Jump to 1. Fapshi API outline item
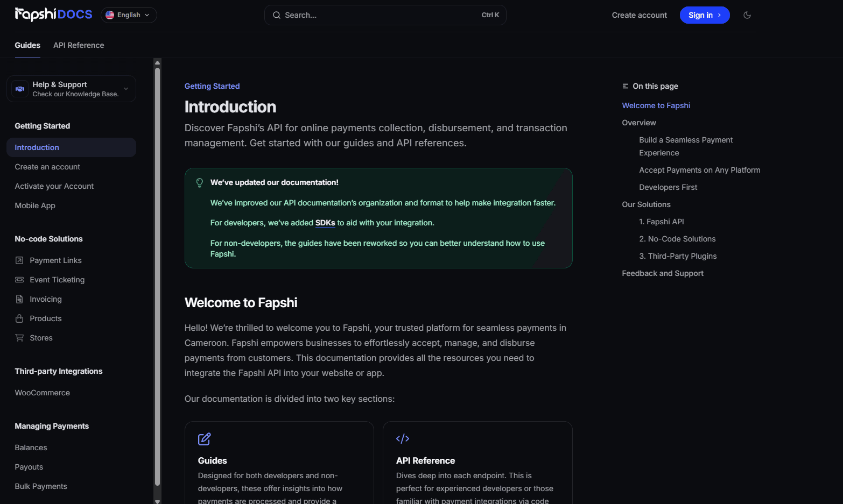The width and height of the screenshot is (843, 504). [662, 222]
